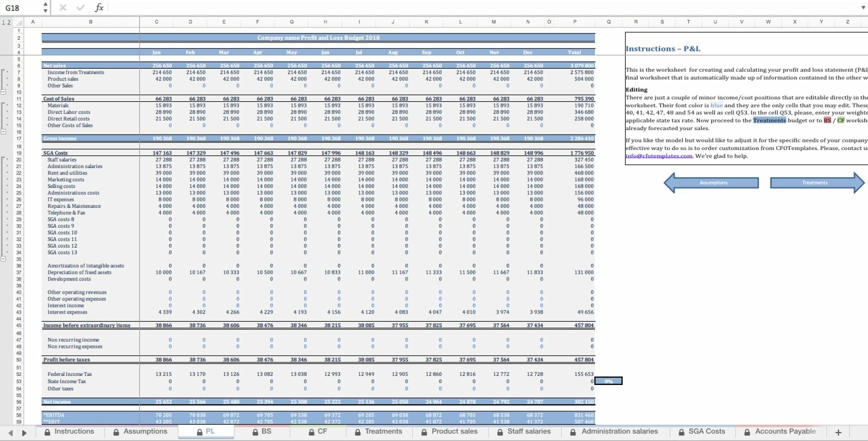Click the Marketing costs label

point(66,180)
